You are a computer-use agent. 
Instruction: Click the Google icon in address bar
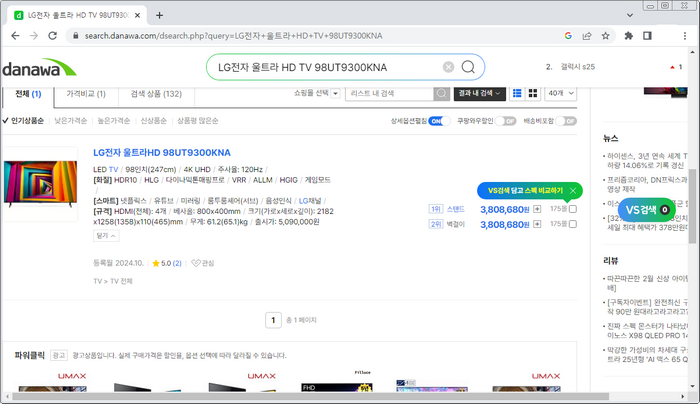coord(568,36)
